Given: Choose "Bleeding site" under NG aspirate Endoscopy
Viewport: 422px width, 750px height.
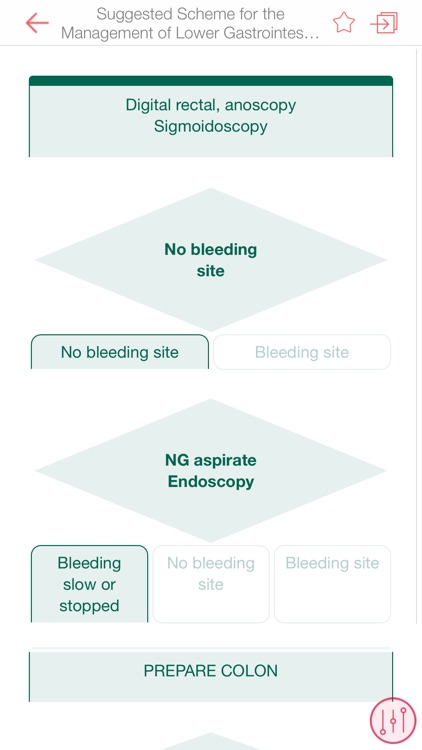Looking at the screenshot, I should [x=333, y=584].
